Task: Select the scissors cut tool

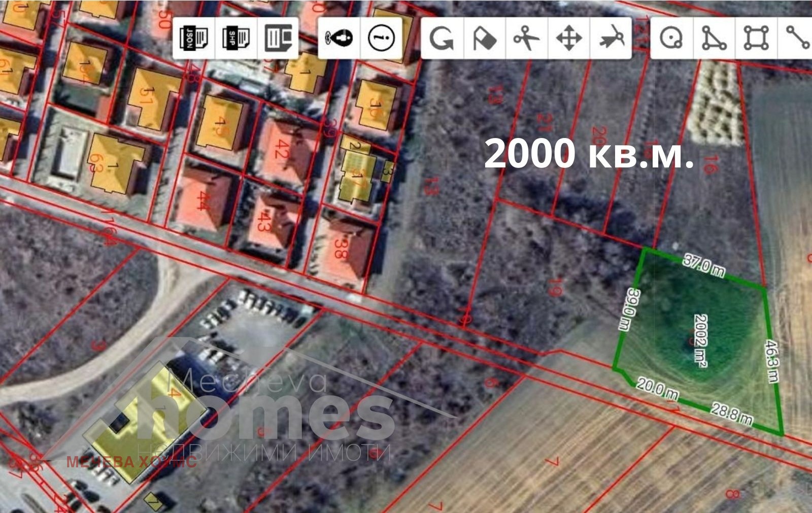Action: [x=526, y=38]
